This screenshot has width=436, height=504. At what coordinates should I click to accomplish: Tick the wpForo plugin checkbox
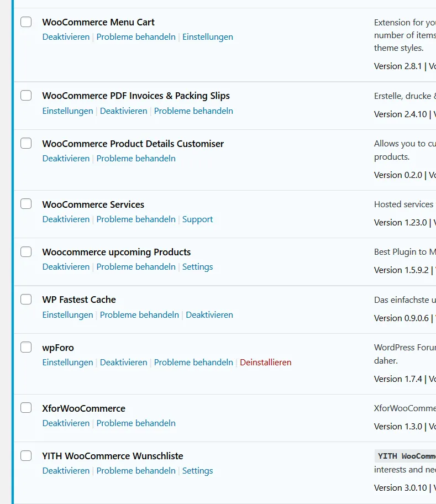(x=26, y=347)
